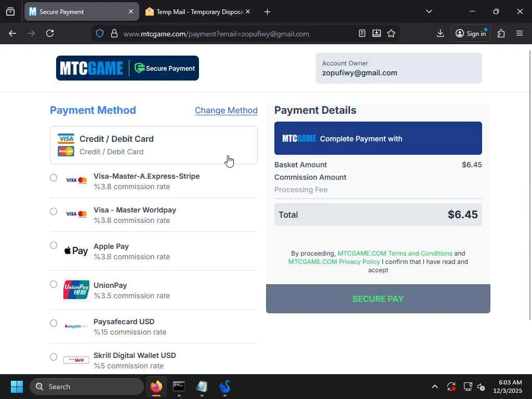Click the Windows taskbar Search box
Image resolution: width=532 pixels, height=399 pixels.
pos(87,387)
